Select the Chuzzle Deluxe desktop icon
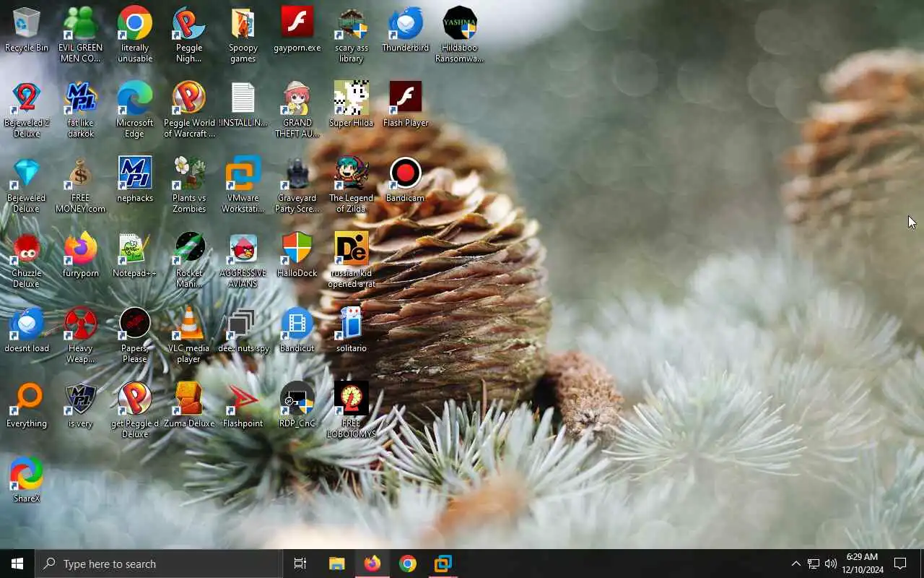 [x=27, y=261]
